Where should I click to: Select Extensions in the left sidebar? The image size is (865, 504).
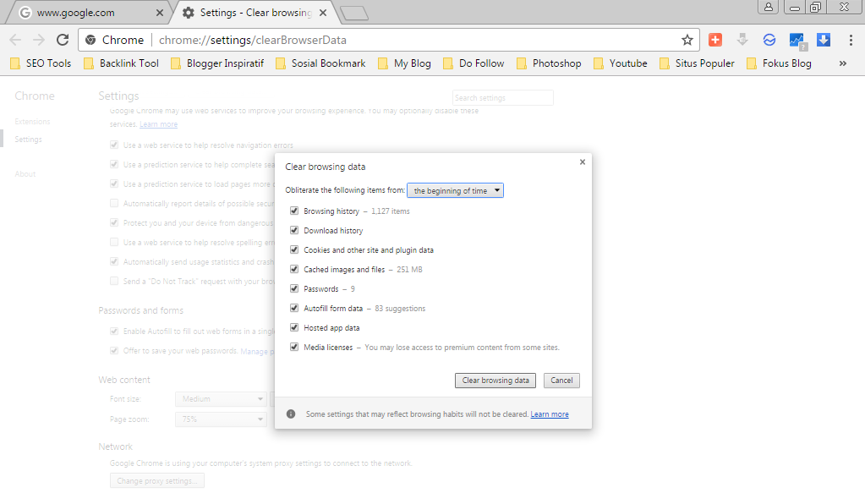(x=32, y=121)
